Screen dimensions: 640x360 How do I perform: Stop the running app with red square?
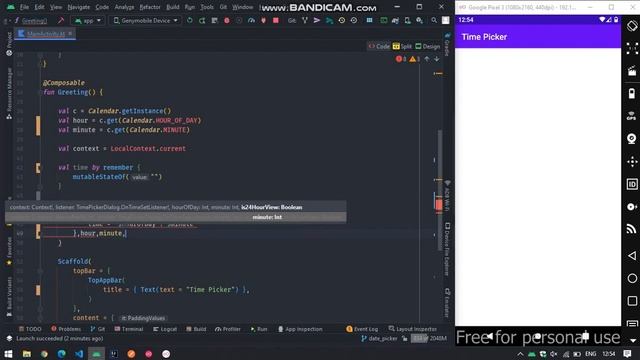[276, 20]
